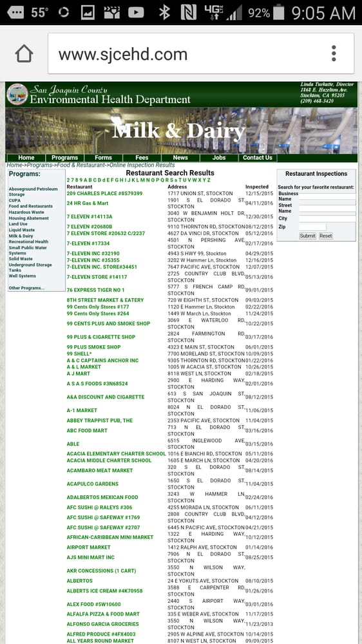This screenshot has width=362, height=644.
Task: Open Housing Abatement sidebar link
Action: tap(29, 218)
